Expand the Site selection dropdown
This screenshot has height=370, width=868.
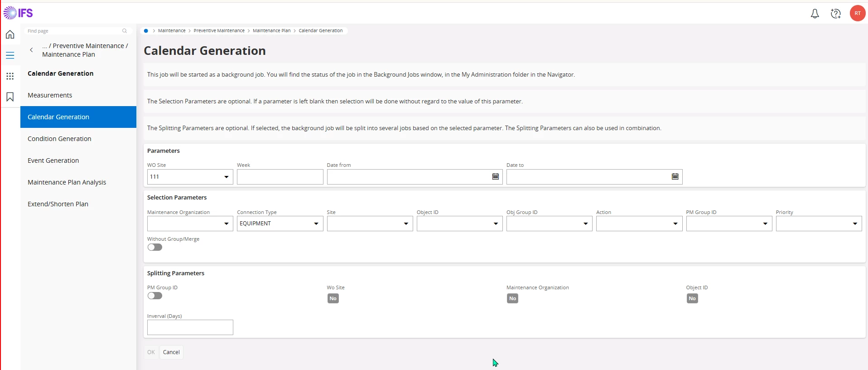click(x=406, y=224)
